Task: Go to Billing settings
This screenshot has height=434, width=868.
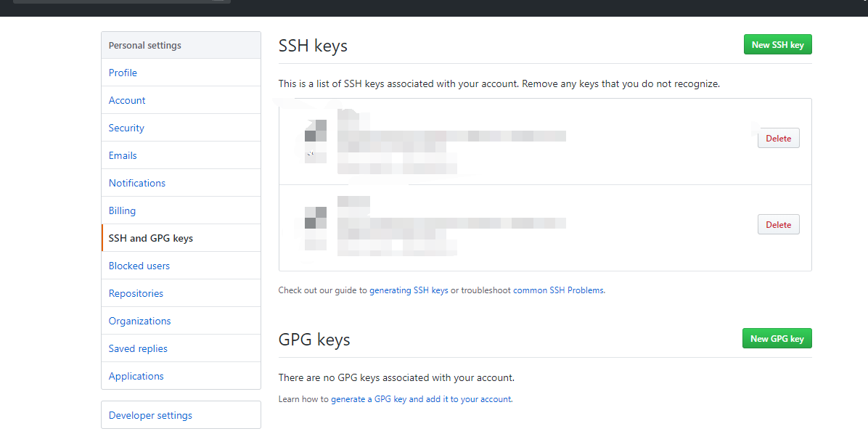Action: coord(181,211)
